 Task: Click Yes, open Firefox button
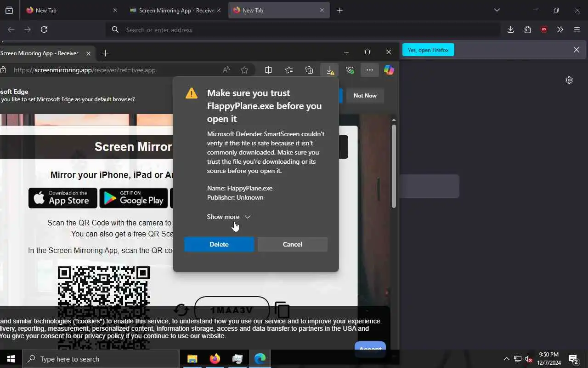[x=428, y=50]
